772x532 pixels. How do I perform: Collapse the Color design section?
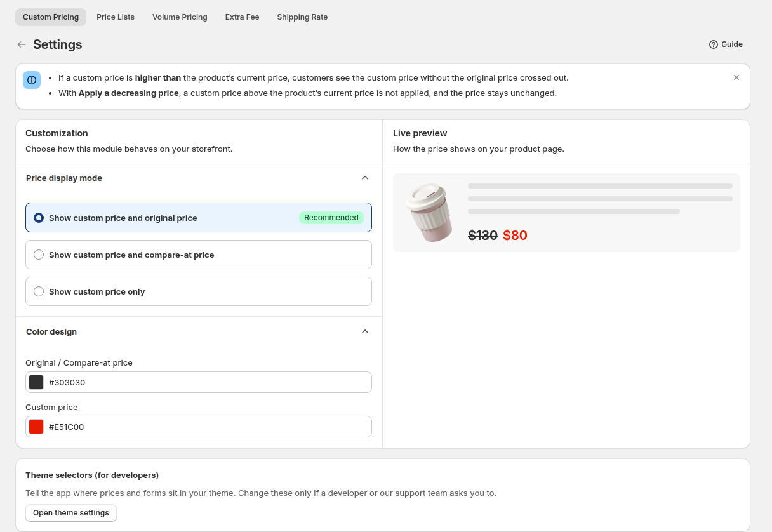(x=365, y=331)
